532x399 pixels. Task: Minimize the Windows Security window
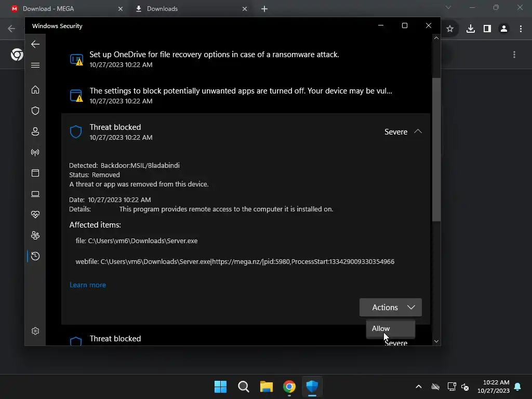[381, 26]
